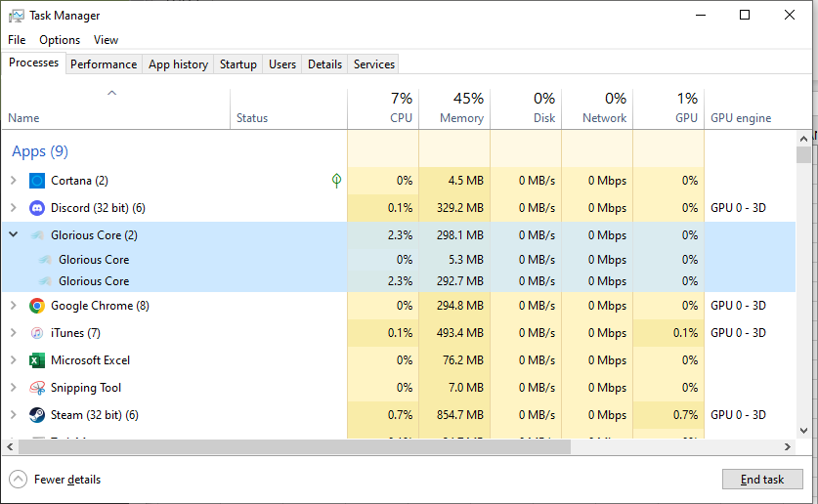Click the horizontal scrollbar right arrow
The height and width of the screenshot is (504, 818).
pos(788,446)
